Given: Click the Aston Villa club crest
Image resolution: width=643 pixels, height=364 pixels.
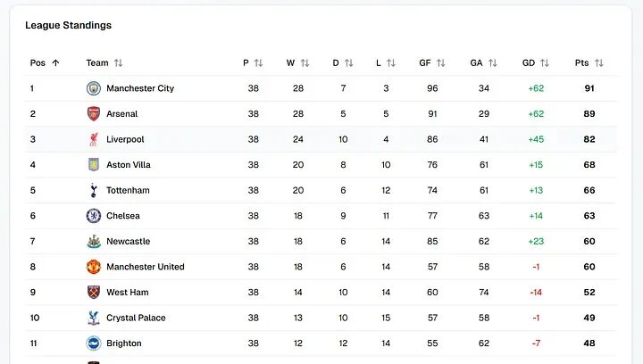Looking at the screenshot, I should pyautogui.click(x=94, y=164).
